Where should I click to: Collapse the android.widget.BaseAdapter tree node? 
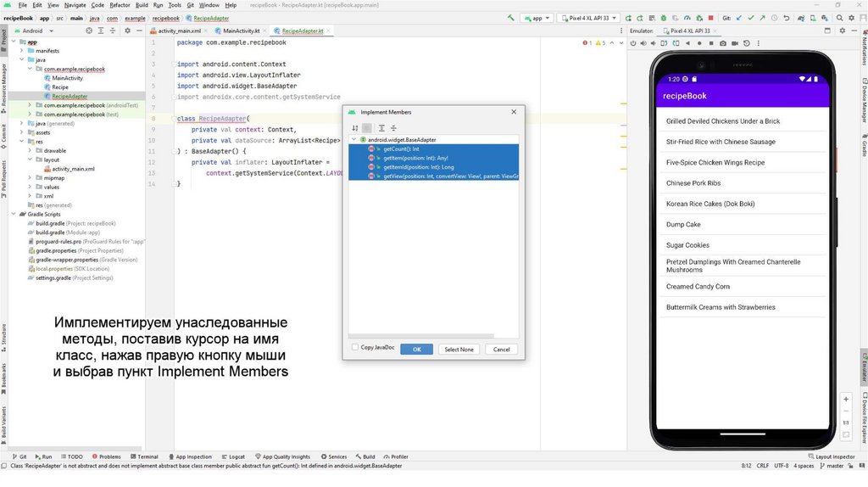tap(354, 139)
